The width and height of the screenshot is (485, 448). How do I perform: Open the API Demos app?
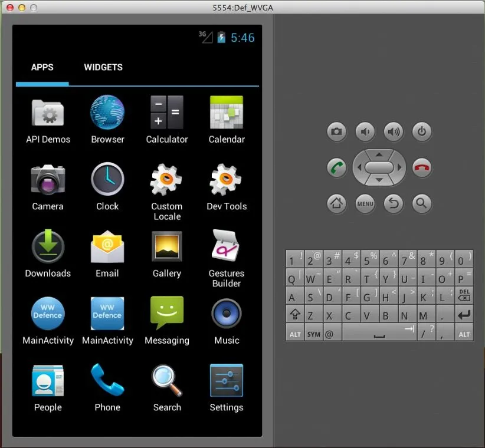(x=48, y=113)
